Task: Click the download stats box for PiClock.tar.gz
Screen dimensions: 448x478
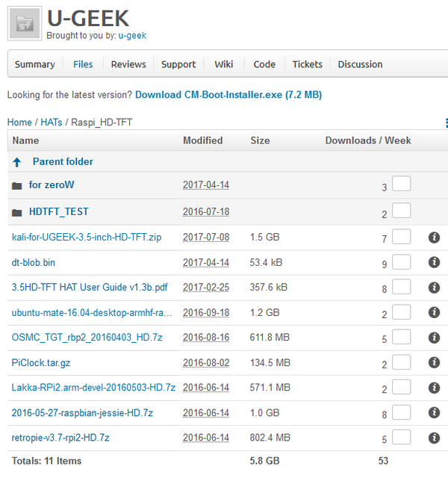Action: click(402, 362)
